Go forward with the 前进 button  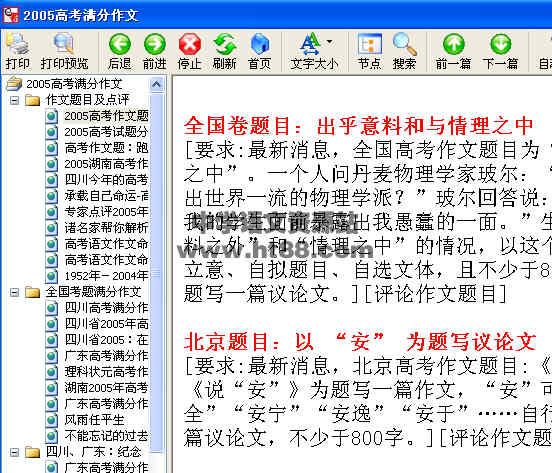(155, 51)
